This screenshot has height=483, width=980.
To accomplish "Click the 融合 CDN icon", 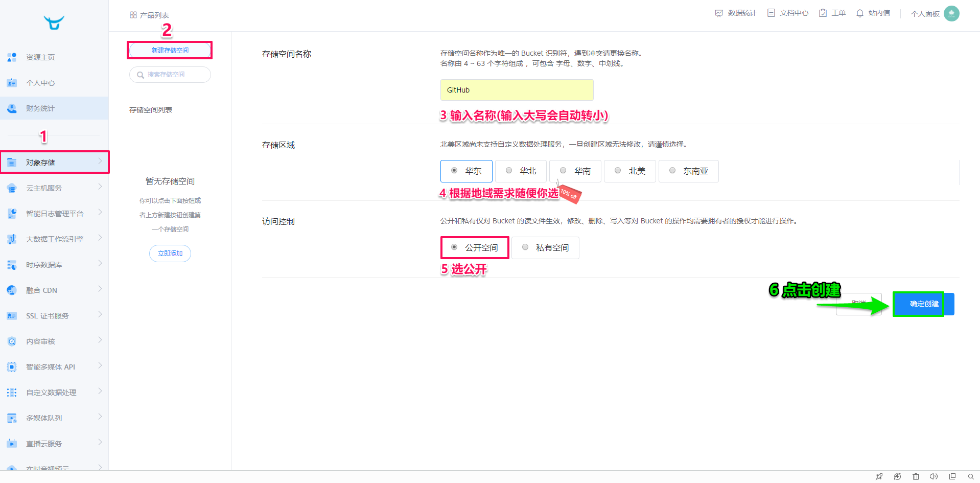I will [x=12, y=290].
